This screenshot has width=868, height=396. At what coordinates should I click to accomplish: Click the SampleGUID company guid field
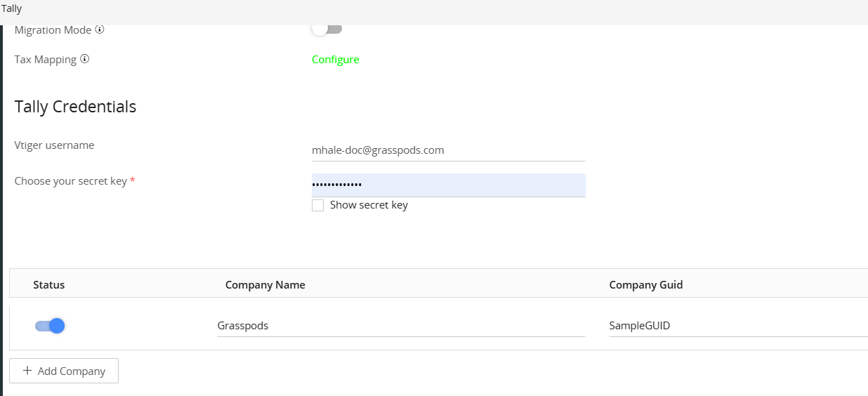coord(738,326)
